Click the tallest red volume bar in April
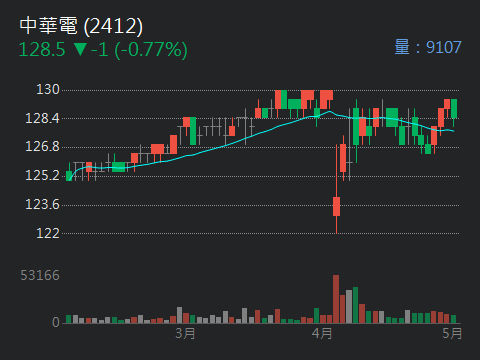This screenshot has height=360, width=480. pyautogui.click(x=336, y=299)
